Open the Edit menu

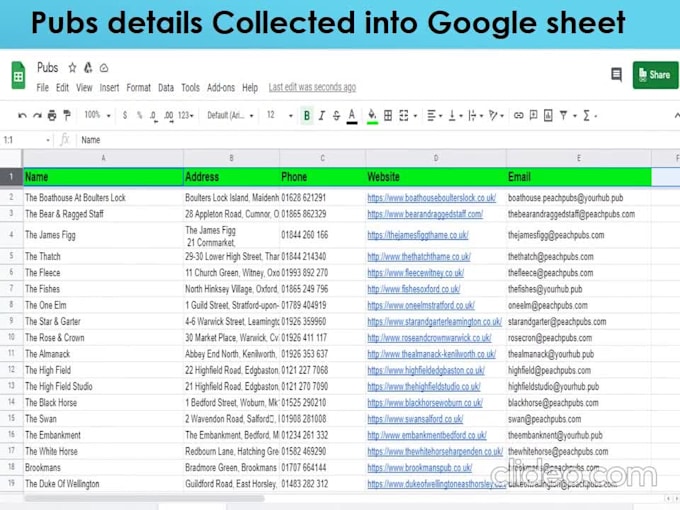(x=62, y=88)
